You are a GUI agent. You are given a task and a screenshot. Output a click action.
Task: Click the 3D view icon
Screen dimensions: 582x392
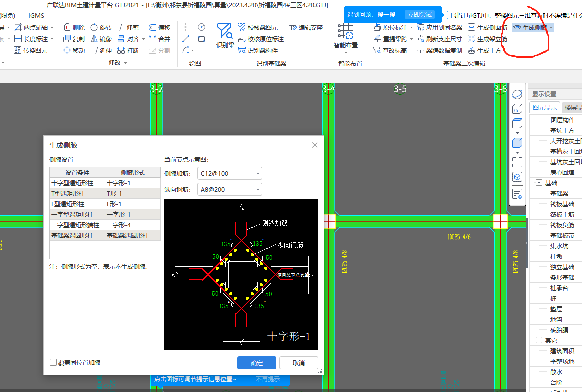(517, 109)
